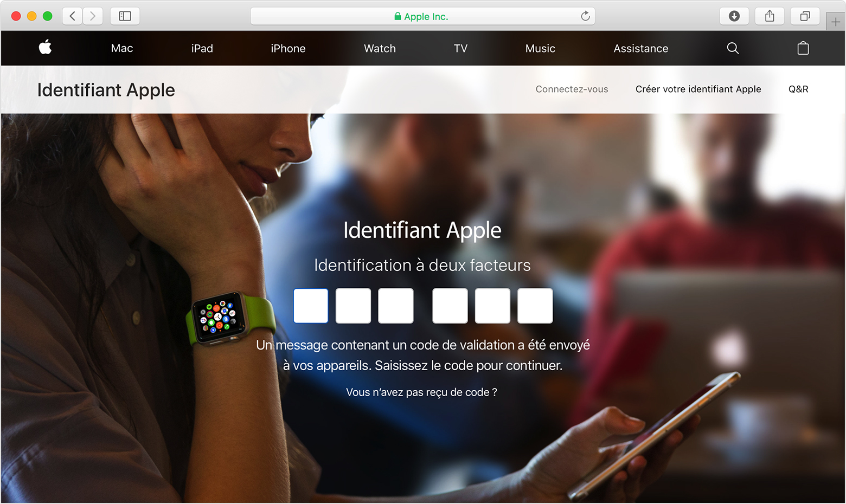
Task: Click Créer votre identifiant Apple link
Action: (x=698, y=89)
